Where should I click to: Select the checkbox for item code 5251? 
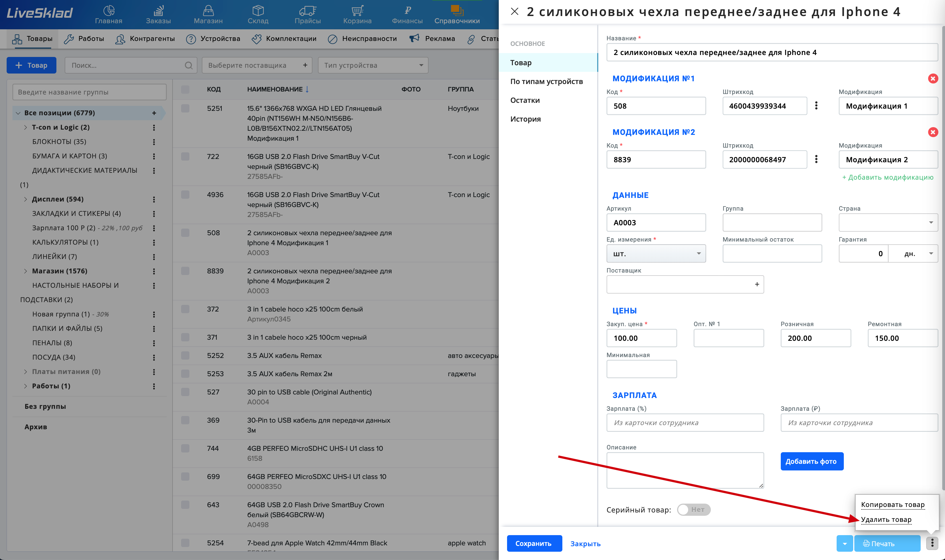[185, 109]
